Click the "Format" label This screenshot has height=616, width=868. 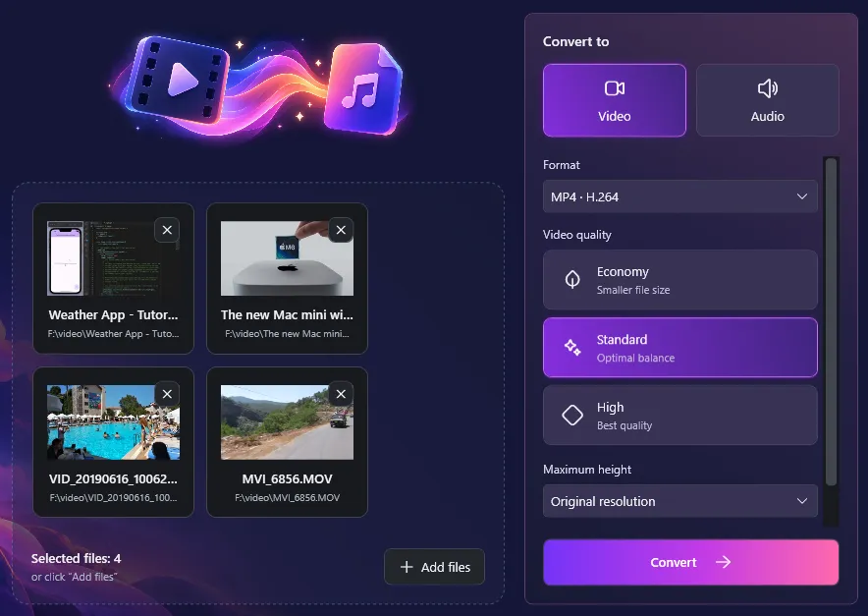click(x=562, y=165)
